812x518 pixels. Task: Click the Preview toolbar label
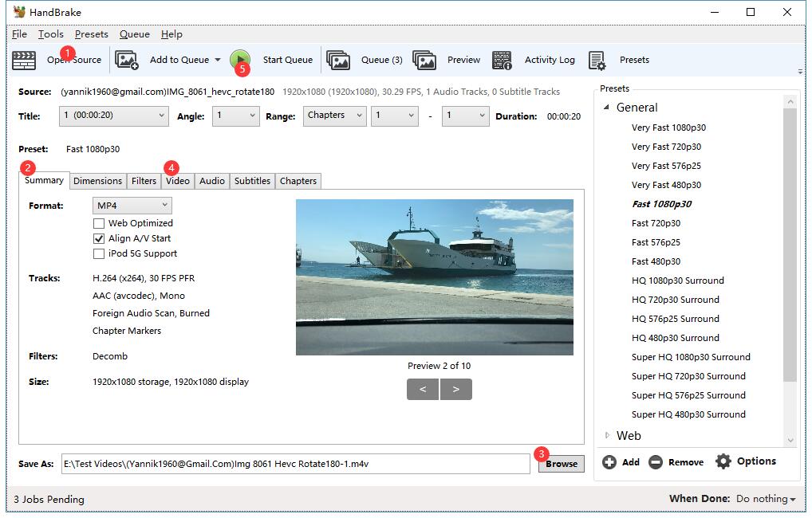coord(464,60)
